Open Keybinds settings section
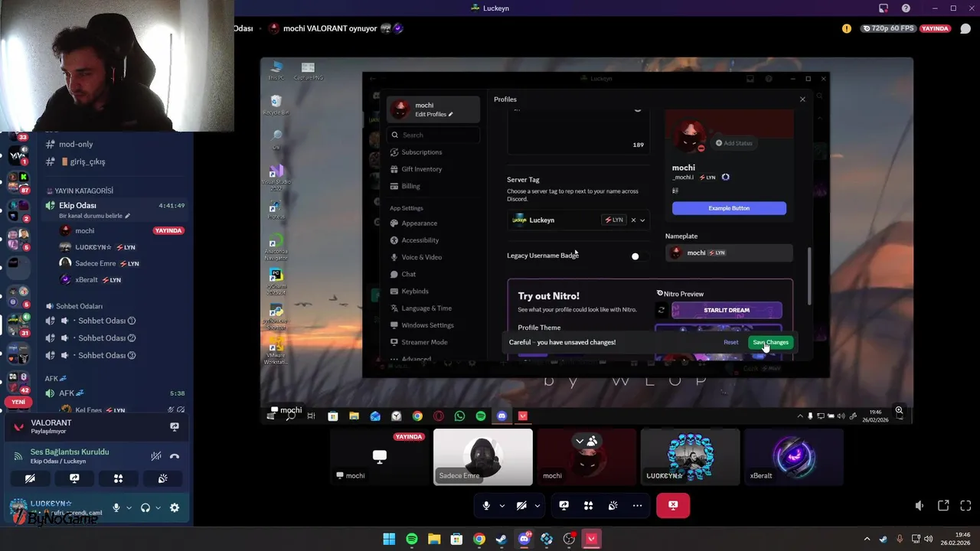The height and width of the screenshot is (551, 980). click(415, 291)
